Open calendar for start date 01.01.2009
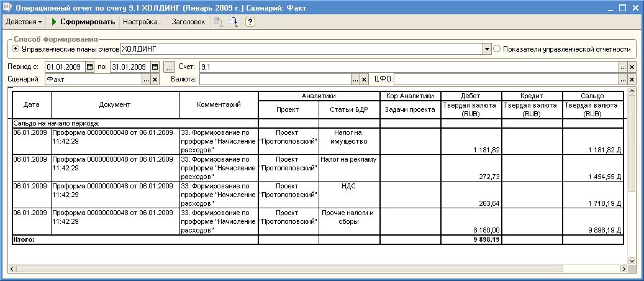The image size is (644, 281). pos(90,67)
